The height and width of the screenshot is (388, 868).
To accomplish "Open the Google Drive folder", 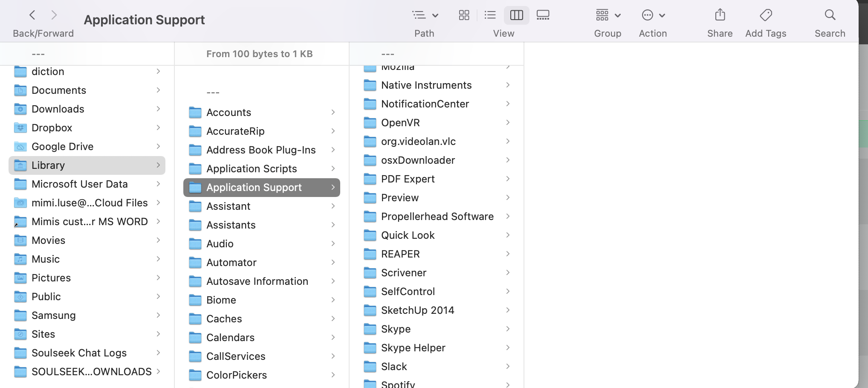I will (62, 147).
